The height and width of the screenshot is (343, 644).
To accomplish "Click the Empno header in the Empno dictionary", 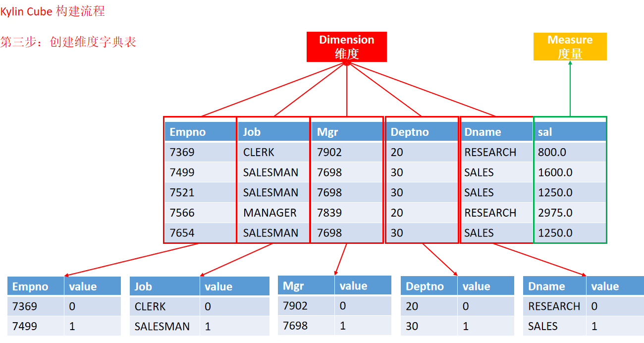I will [x=36, y=286].
